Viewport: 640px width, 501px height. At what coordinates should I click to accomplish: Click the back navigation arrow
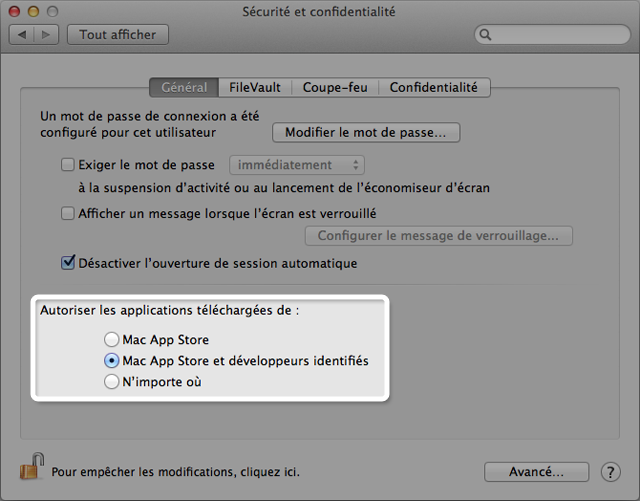tap(22, 35)
